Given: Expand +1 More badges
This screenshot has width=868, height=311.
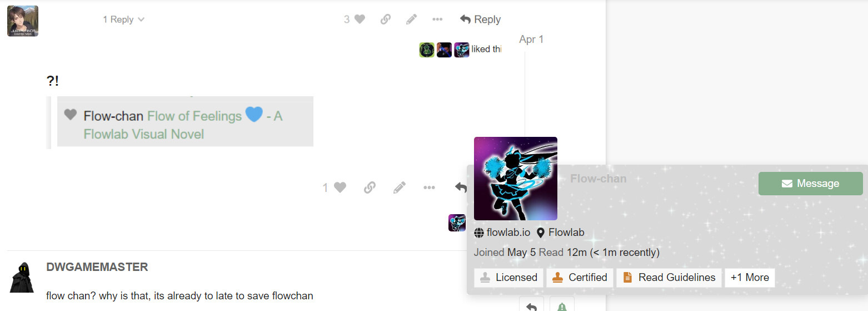Looking at the screenshot, I should (x=750, y=278).
